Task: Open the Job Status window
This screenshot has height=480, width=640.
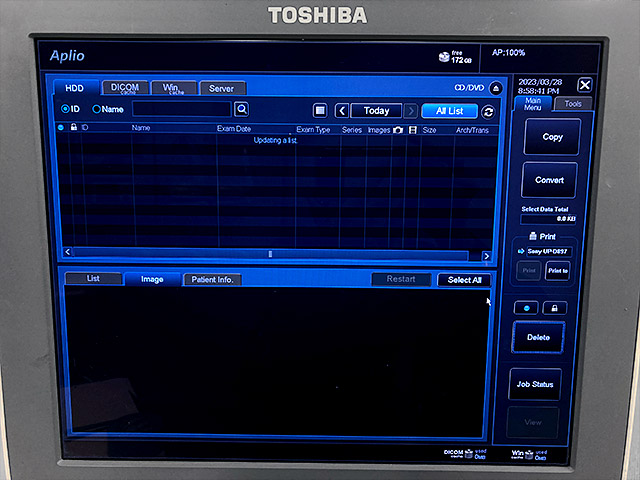Action: (x=535, y=384)
